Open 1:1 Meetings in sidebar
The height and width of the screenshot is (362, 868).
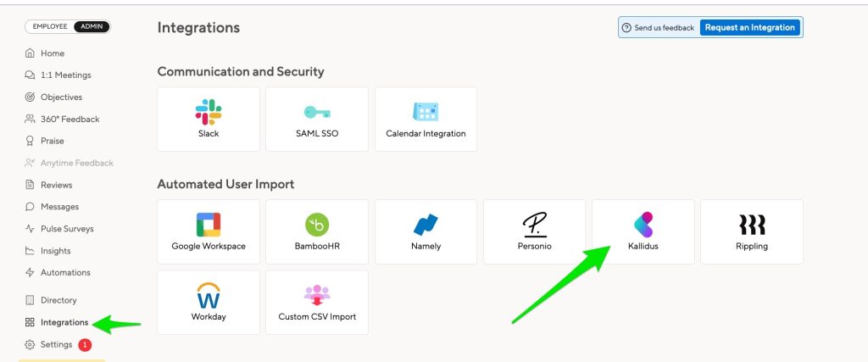65,75
